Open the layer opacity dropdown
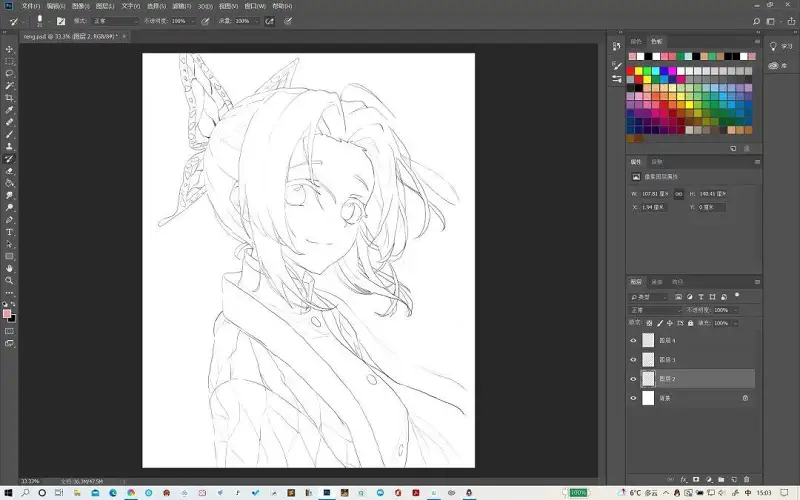The width and height of the screenshot is (800, 500). pyautogui.click(x=736, y=310)
